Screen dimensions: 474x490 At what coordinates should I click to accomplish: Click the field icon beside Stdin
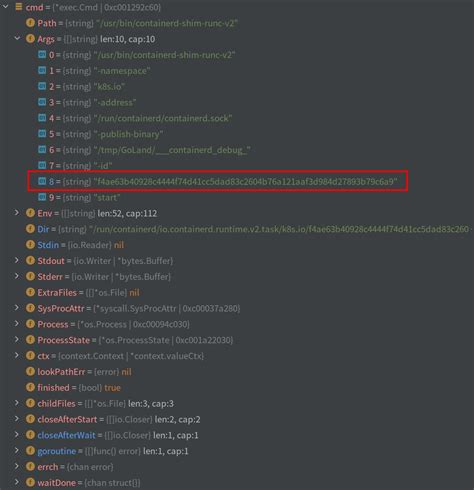click(30, 245)
